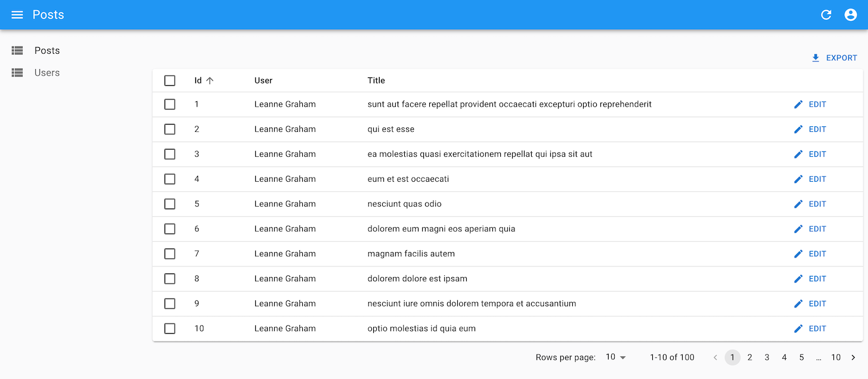Tick the select-all checkbox in the header
Viewport: 868px width, 379px height.
[x=170, y=80]
